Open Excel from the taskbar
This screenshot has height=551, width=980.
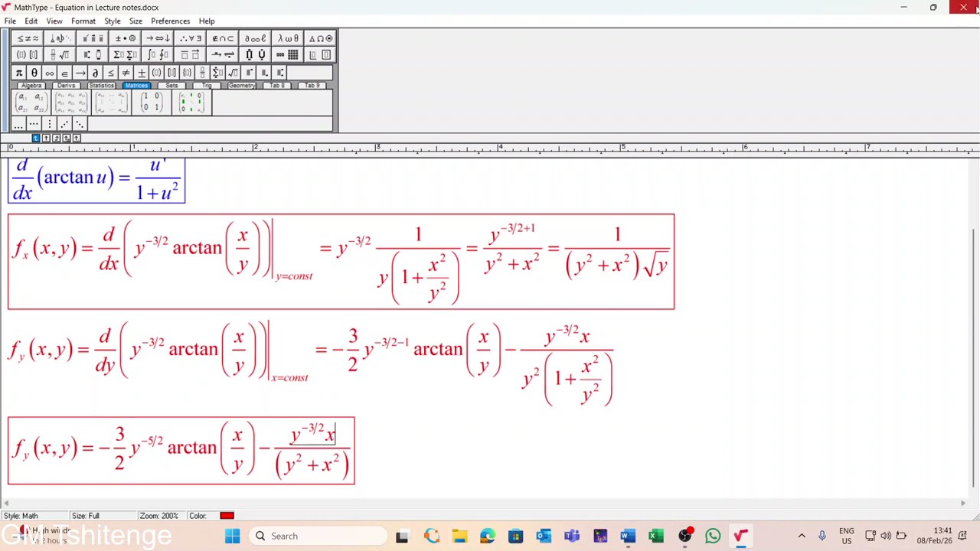click(656, 536)
